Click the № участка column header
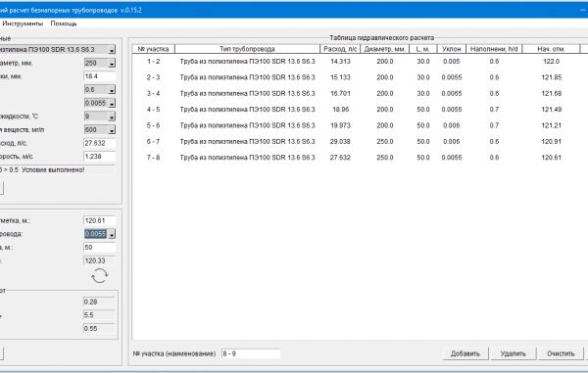The image size is (588, 373). pos(154,49)
